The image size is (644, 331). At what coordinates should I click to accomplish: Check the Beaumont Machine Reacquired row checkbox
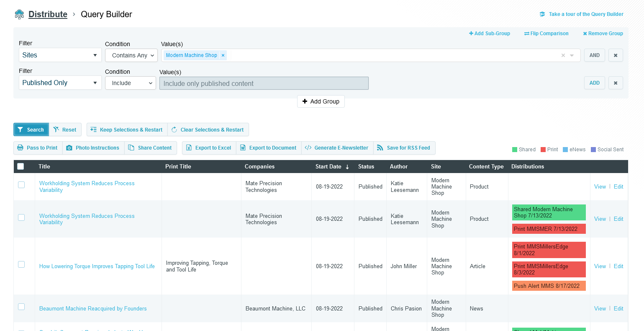21,307
